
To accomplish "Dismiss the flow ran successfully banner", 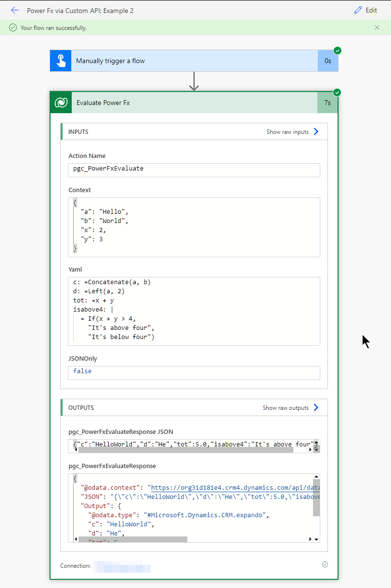I will point(377,27).
